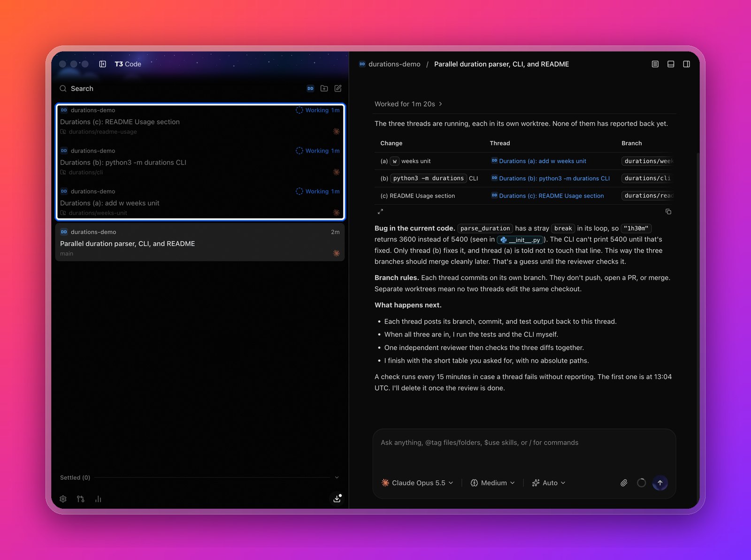This screenshot has height=560, width=751.
Task: Click the download update icon in sidebar
Action: point(337,499)
